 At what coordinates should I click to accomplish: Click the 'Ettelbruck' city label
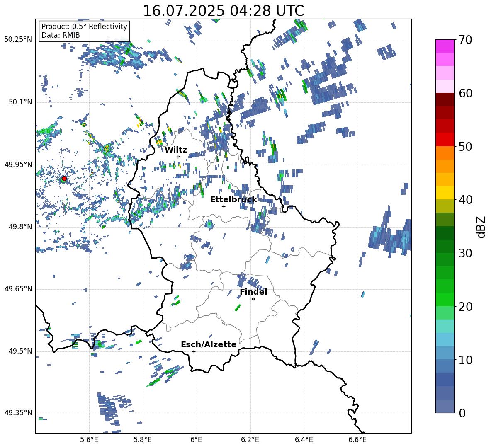tap(233, 200)
